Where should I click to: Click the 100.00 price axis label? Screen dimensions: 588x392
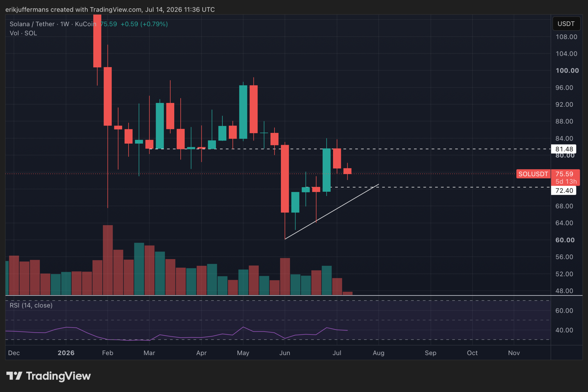pyautogui.click(x=567, y=70)
